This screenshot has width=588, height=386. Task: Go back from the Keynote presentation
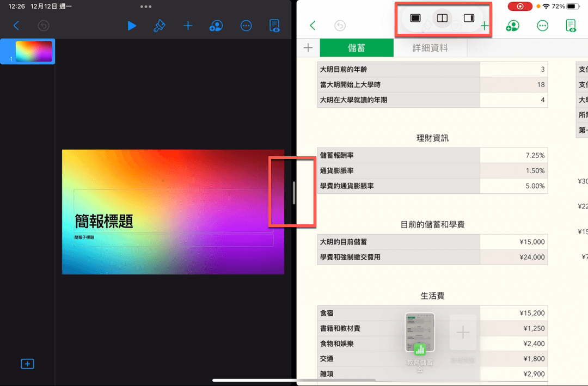pos(16,26)
